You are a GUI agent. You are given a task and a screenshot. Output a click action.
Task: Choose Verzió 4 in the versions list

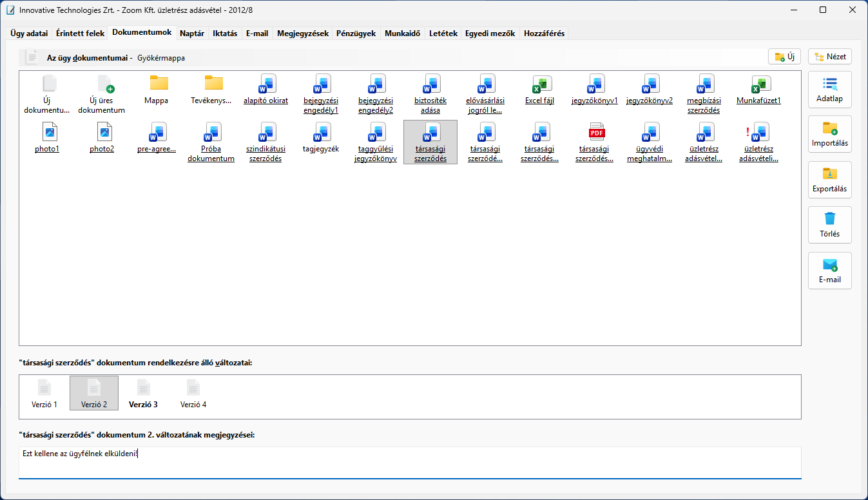(193, 394)
